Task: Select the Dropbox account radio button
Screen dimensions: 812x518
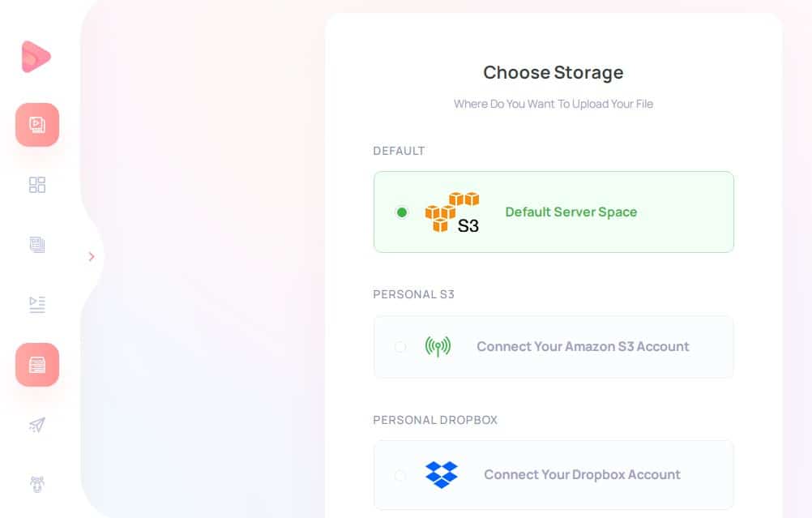Action: [400, 475]
